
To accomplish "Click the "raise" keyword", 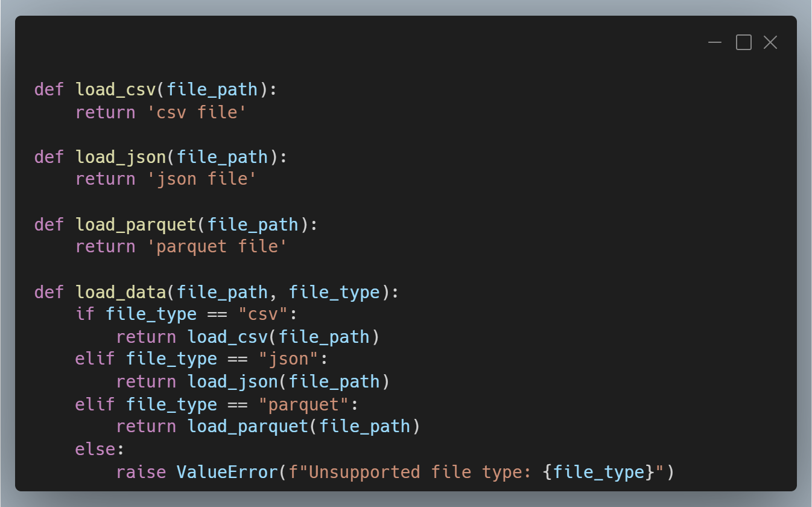I will (141, 471).
